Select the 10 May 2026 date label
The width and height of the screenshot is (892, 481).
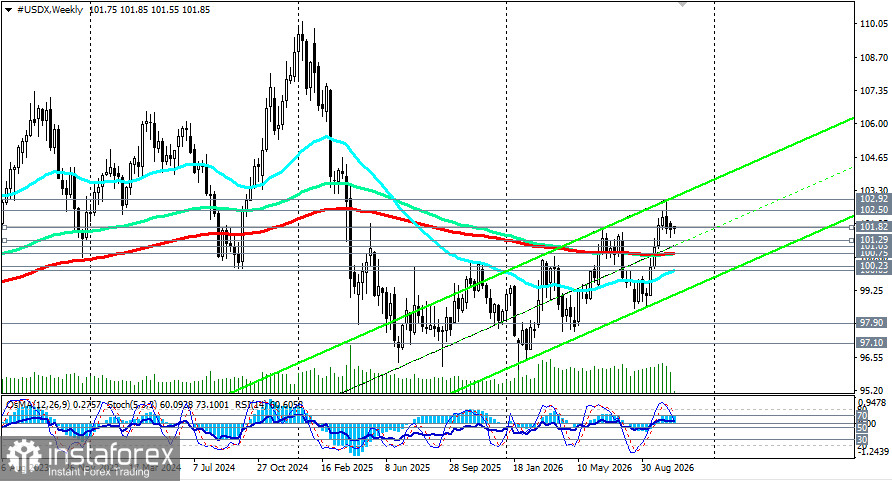click(x=604, y=468)
